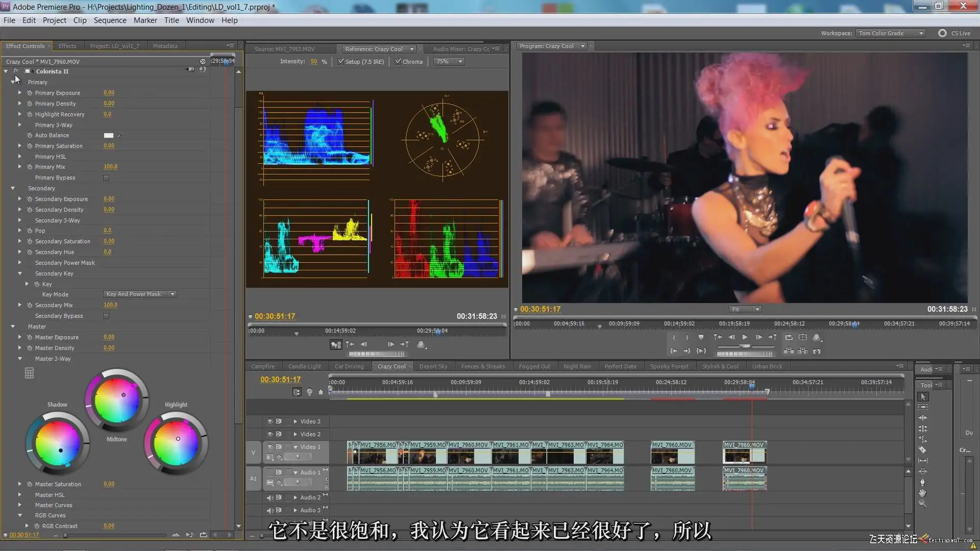The height and width of the screenshot is (551, 980).
Task: Toggle Setup (7.5 IRE) checkbox
Action: [340, 62]
